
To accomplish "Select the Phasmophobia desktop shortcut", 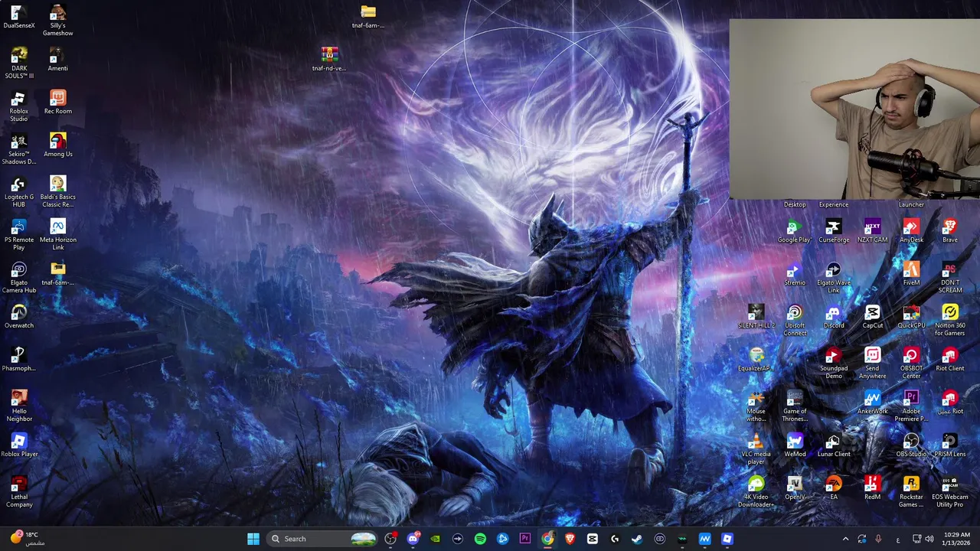I will pos(19,360).
